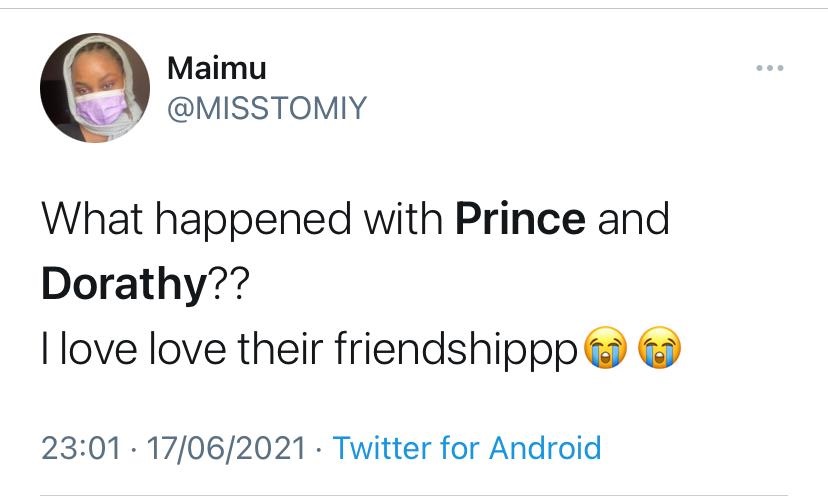Click the divider line above the tweet

(414, 8)
